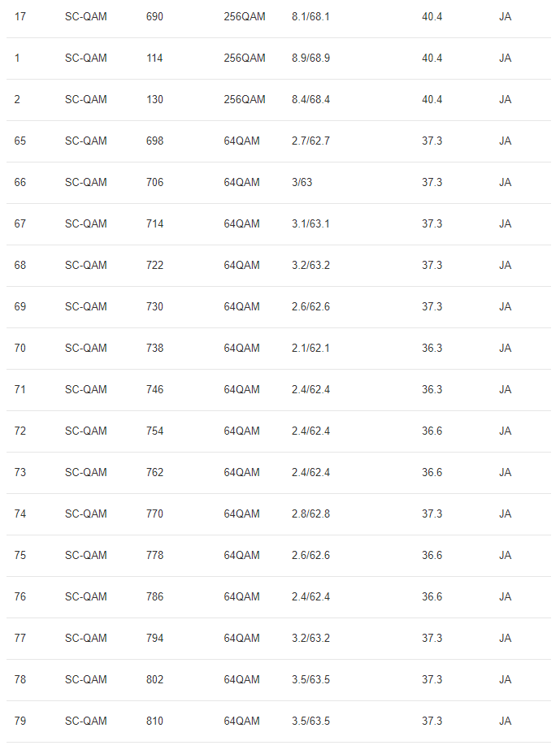
Task: Click the 8.1/68.1 power level cell
Action: (x=310, y=16)
